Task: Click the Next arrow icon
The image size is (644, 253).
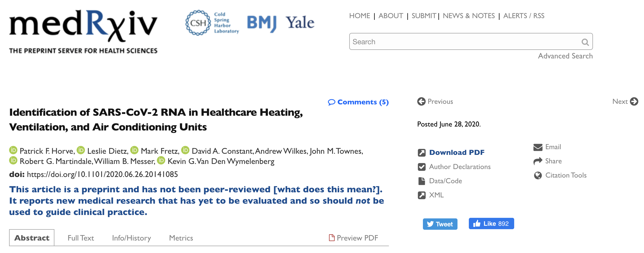Action: click(634, 102)
